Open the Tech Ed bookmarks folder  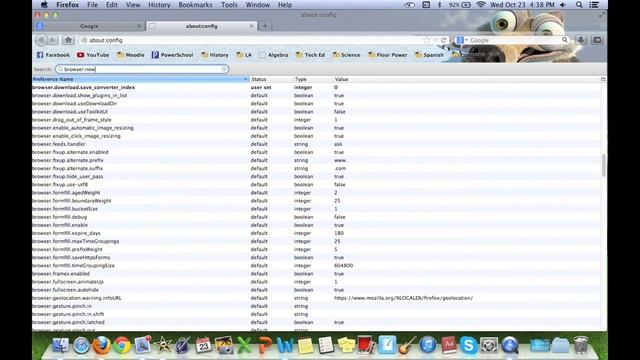310,55
